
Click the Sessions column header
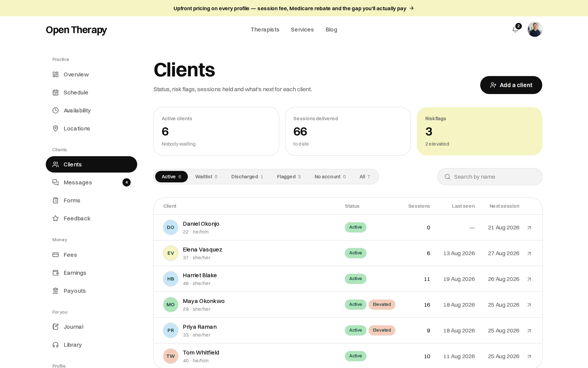click(419, 206)
